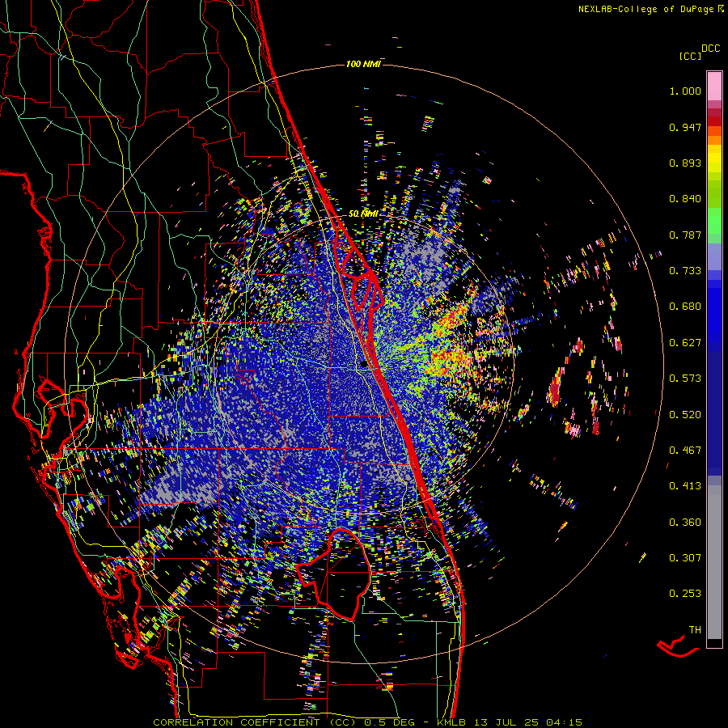Screen dimensions: 728x728
Task: Click the 0.893 legend value
Action: coord(685,163)
